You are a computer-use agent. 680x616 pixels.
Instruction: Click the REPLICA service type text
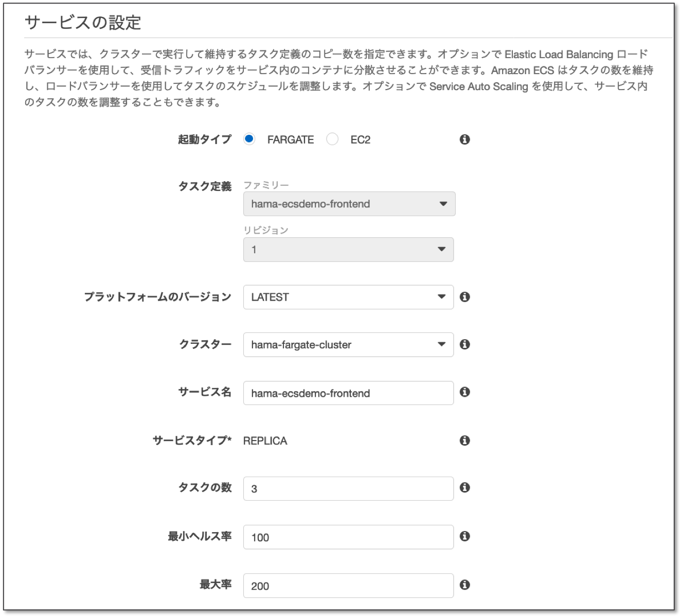[265, 441]
